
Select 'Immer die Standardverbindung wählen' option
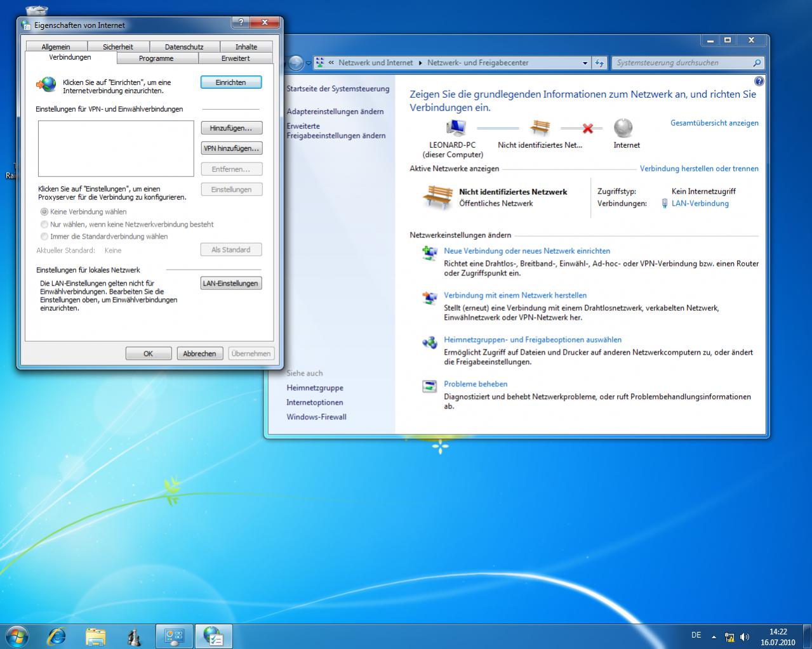click(x=44, y=237)
